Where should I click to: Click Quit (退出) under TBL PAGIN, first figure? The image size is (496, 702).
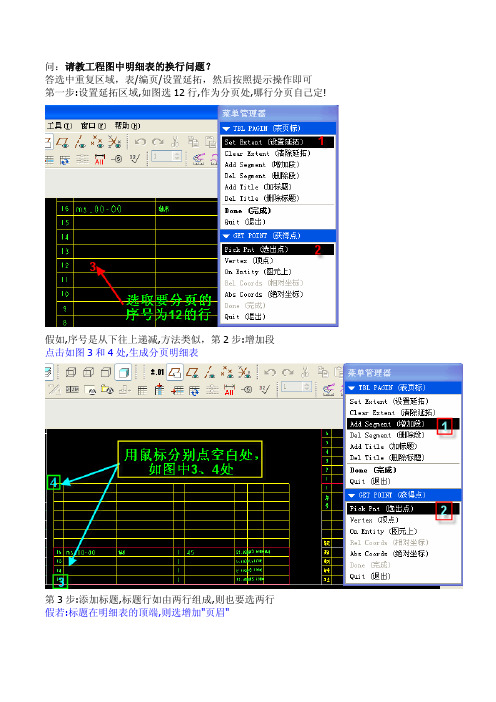click(x=245, y=222)
